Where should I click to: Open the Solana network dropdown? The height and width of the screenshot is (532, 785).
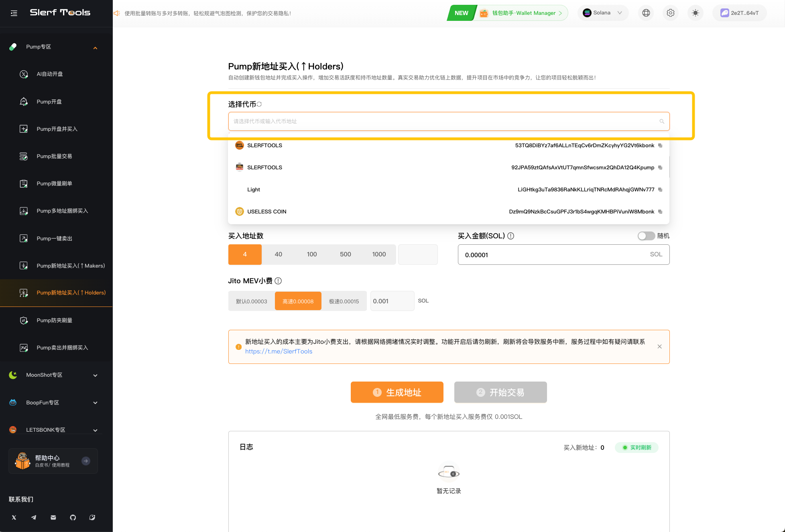[603, 13]
